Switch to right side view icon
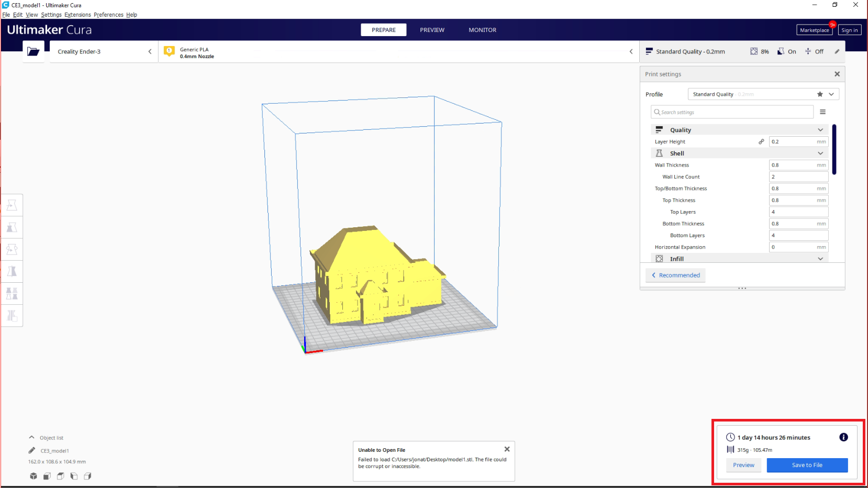Screen dimensions: 868x488 [87, 476]
